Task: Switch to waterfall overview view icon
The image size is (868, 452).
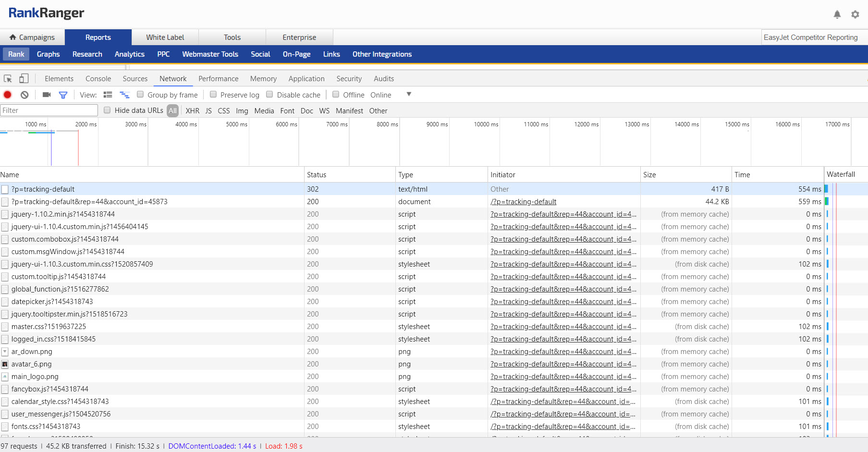Action: pos(124,95)
